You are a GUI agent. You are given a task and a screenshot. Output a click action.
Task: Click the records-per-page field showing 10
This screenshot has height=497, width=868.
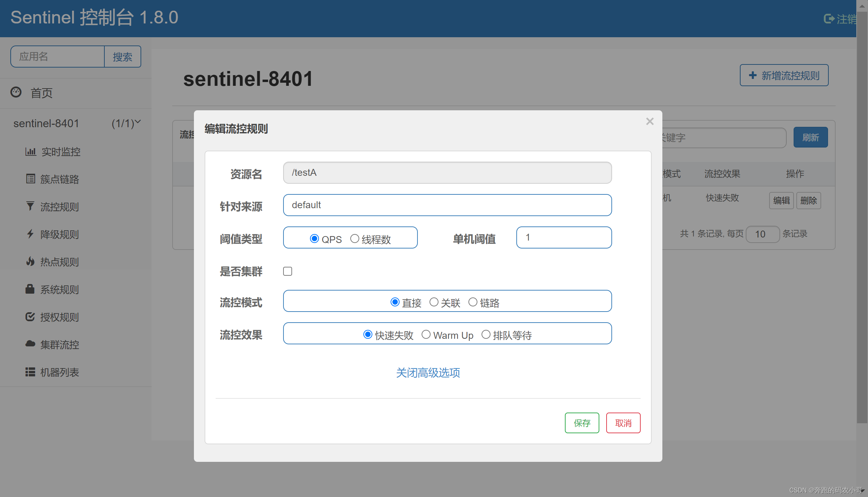[763, 234]
